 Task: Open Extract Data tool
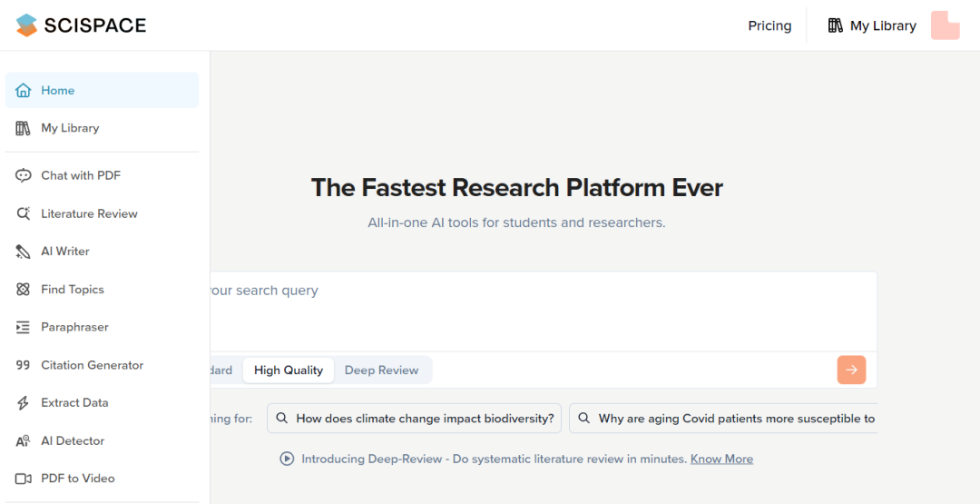click(102, 402)
